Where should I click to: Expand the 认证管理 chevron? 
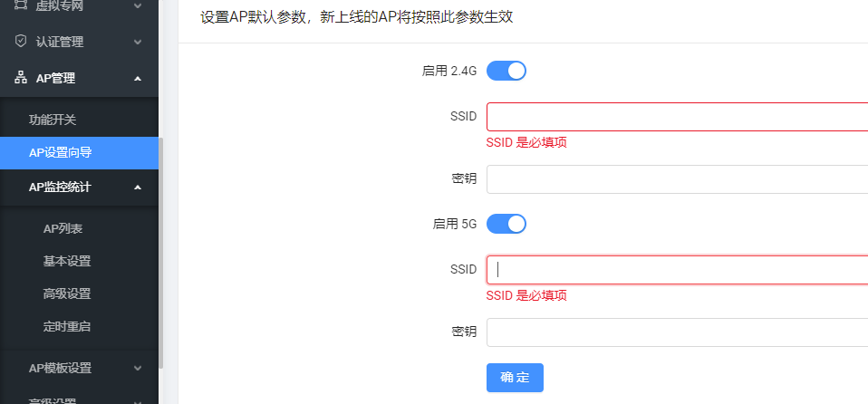(x=138, y=42)
